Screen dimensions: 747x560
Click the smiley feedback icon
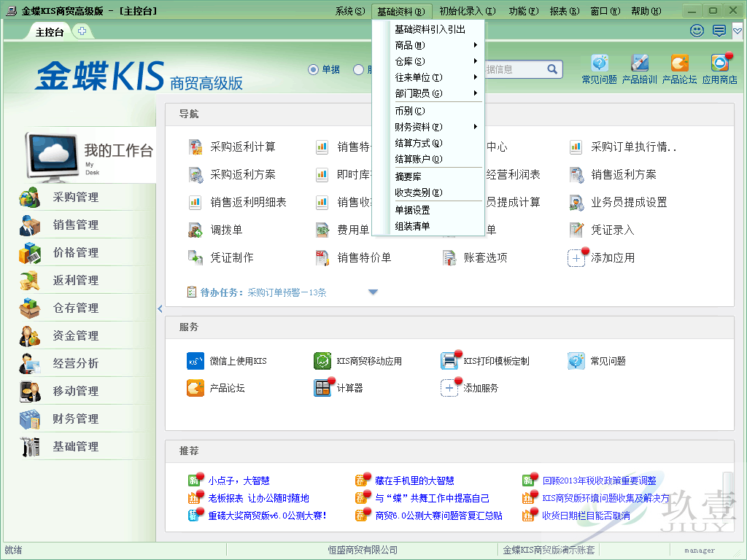pyautogui.click(x=697, y=31)
